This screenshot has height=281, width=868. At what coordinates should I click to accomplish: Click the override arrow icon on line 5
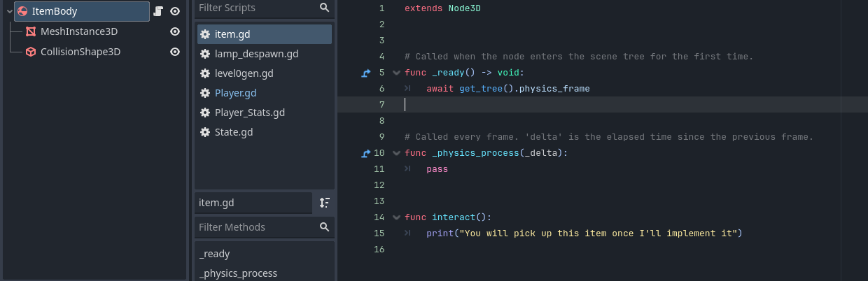point(365,73)
